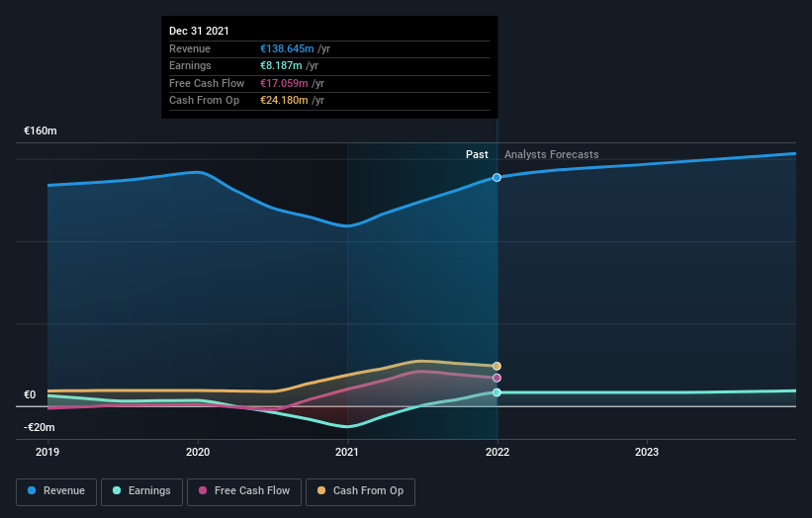This screenshot has width=812, height=518.
Task: Toggle the Earnings legend series
Action: [141, 491]
